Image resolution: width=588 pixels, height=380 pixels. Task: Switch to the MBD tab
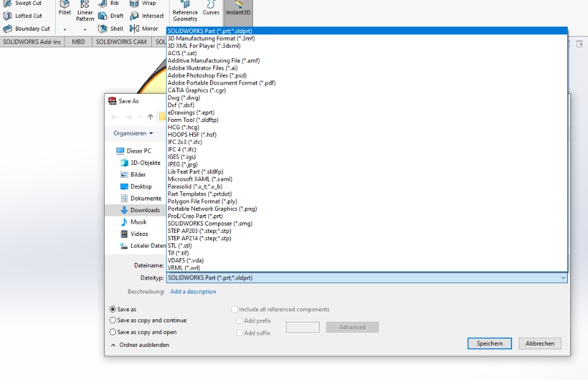point(78,42)
